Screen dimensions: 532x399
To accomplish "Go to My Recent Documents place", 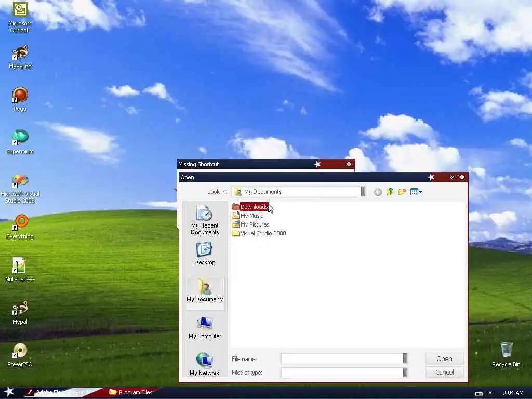I will (205, 220).
